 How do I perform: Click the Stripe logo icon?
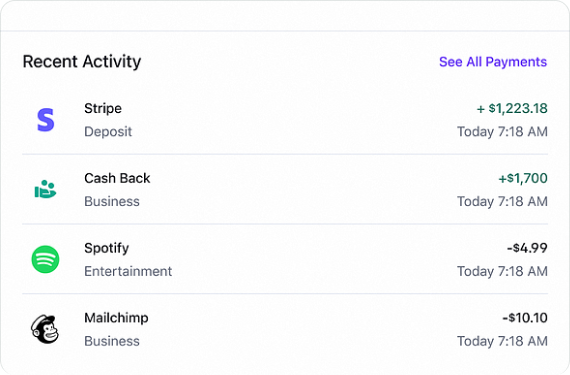tap(45, 120)
